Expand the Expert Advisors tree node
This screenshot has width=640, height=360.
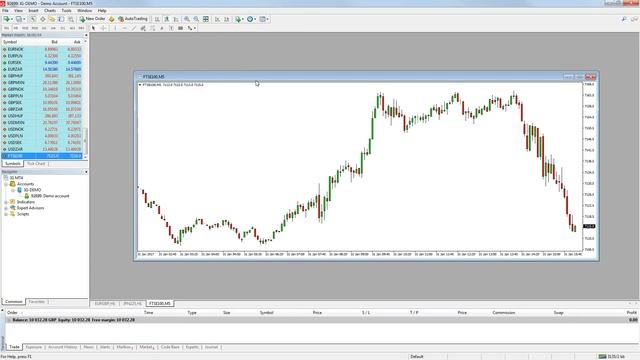[x=6, y=208]
